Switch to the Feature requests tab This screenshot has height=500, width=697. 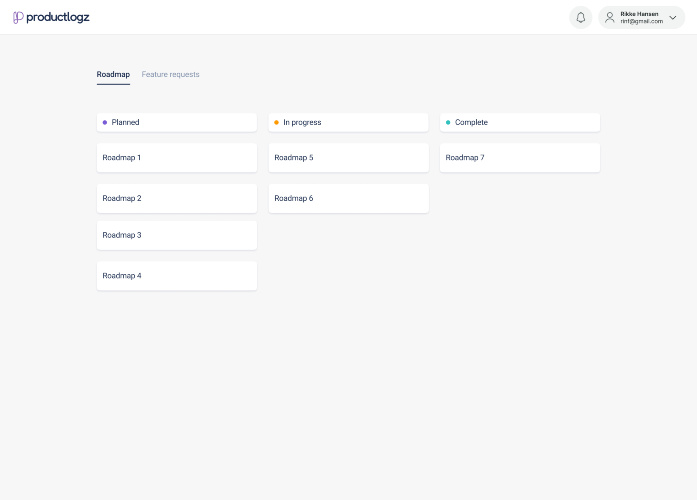click(x=170, y=74)
